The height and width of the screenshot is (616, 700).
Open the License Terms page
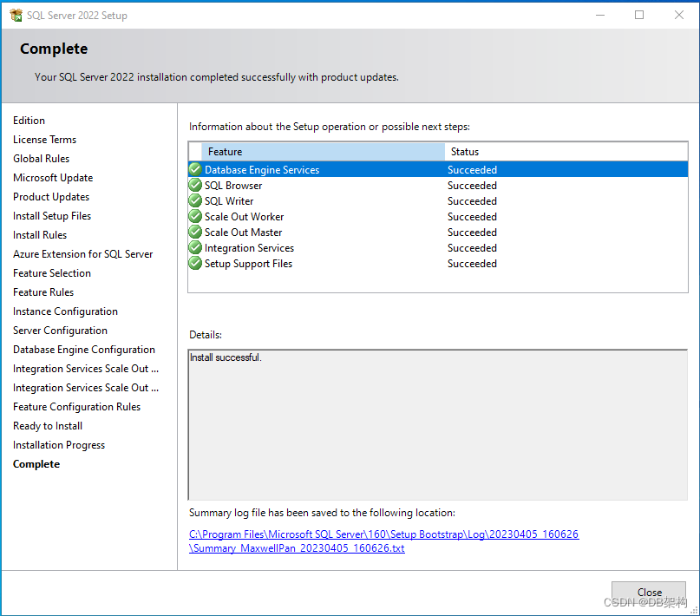[x=44, y=139]
